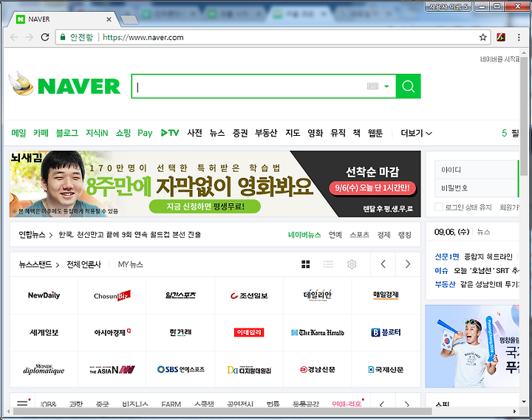Screen dimensions: 532x420
Task: Open the 카페 menu item
Action: pos(41,133)
